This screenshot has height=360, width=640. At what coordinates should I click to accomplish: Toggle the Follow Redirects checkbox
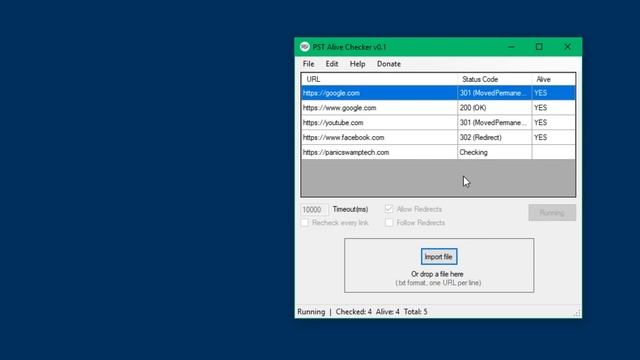(389, 222)
